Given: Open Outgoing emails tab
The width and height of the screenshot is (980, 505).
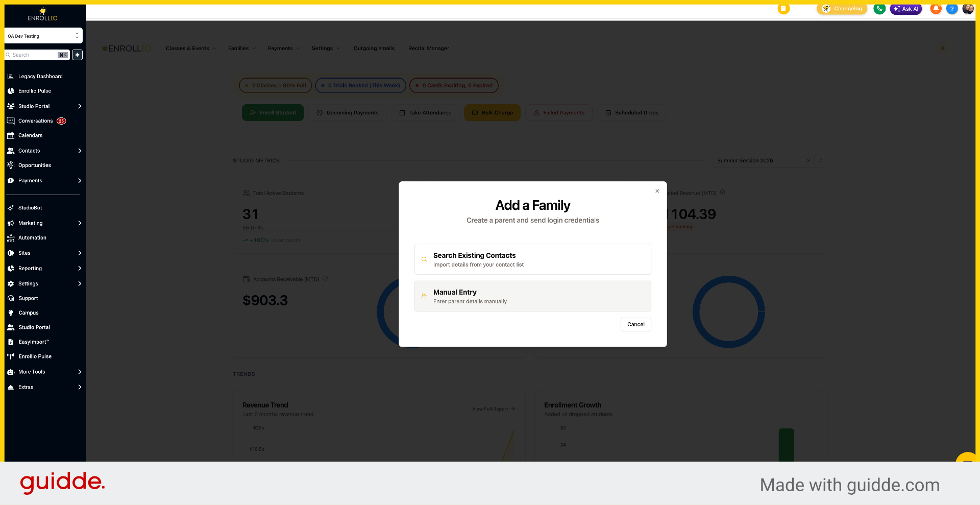Looking at the screenshot, I should coord(374,49).
